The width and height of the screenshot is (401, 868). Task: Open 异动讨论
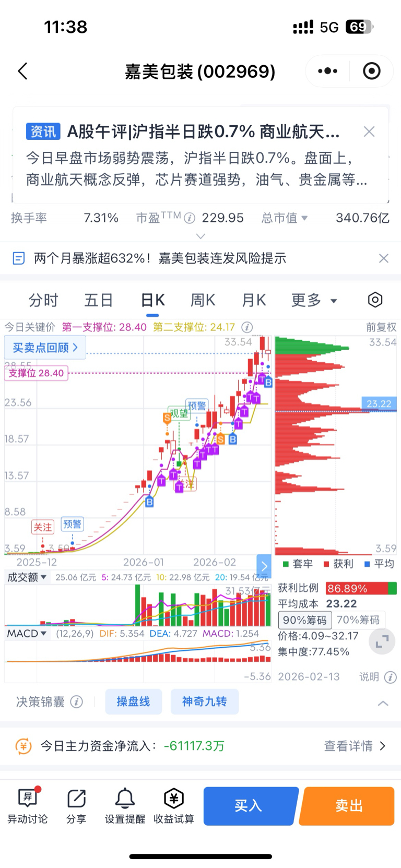(x=28, y=806)
